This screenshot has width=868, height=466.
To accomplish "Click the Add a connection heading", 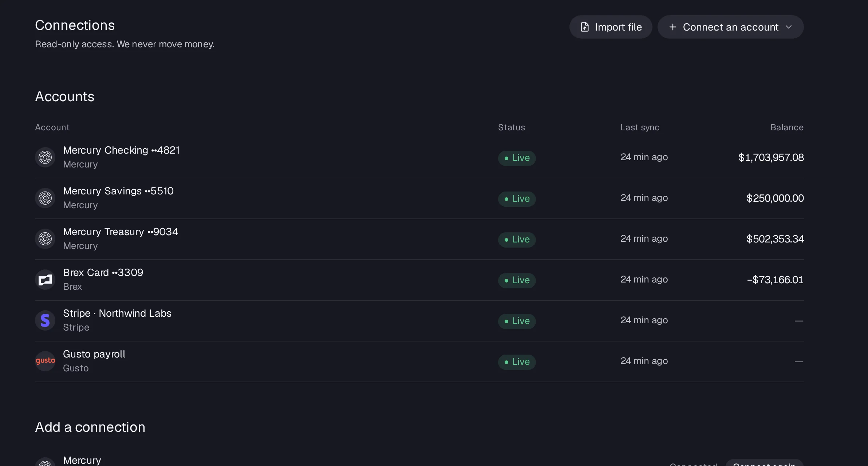I will tap(90, 427).
